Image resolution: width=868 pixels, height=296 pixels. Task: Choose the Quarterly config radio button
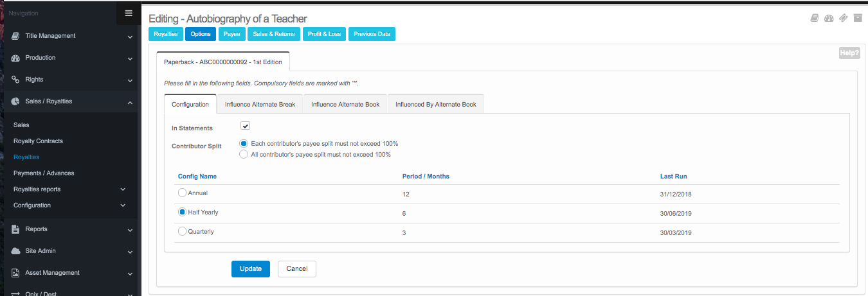183,232
